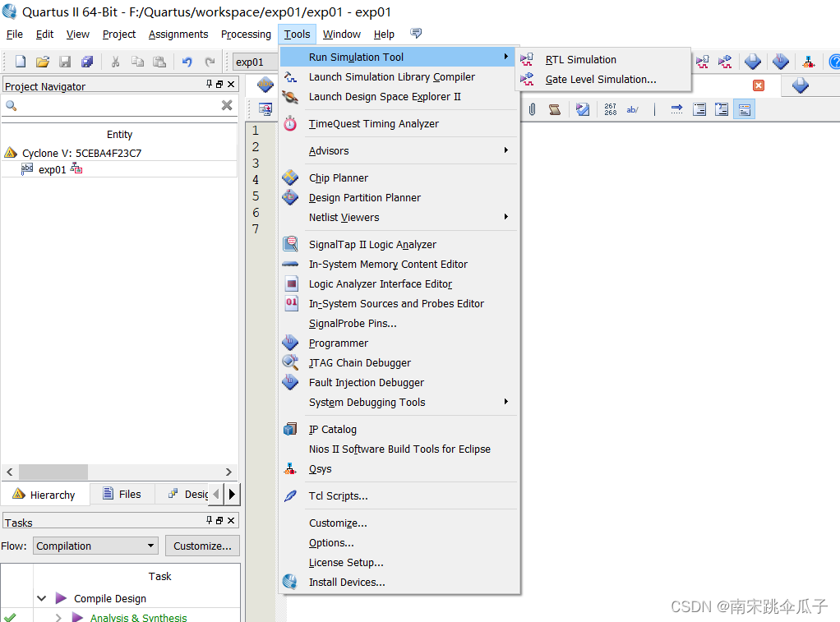Open the Processing menu
Image resolution: width=840 pixels, height=622 pixels.
click(246, 34)
